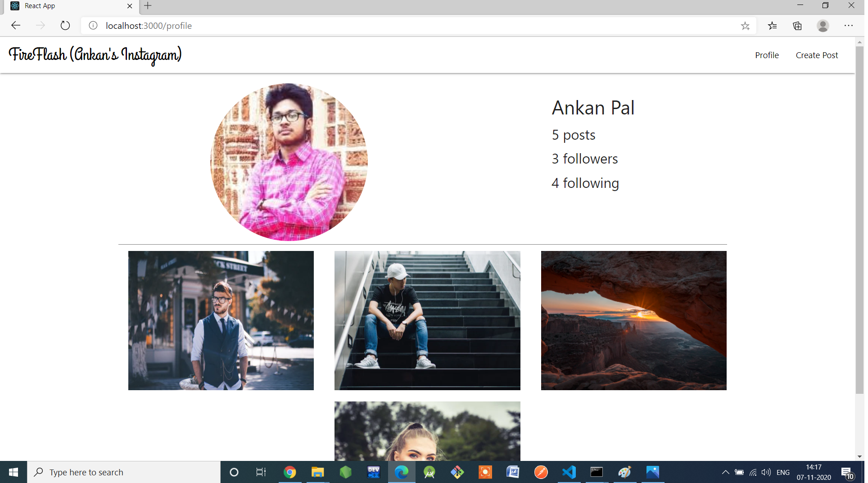The image size is (868, 483).
Task: Click the localhost:3000/profile address bar
Action: click(x=419, y=26)
